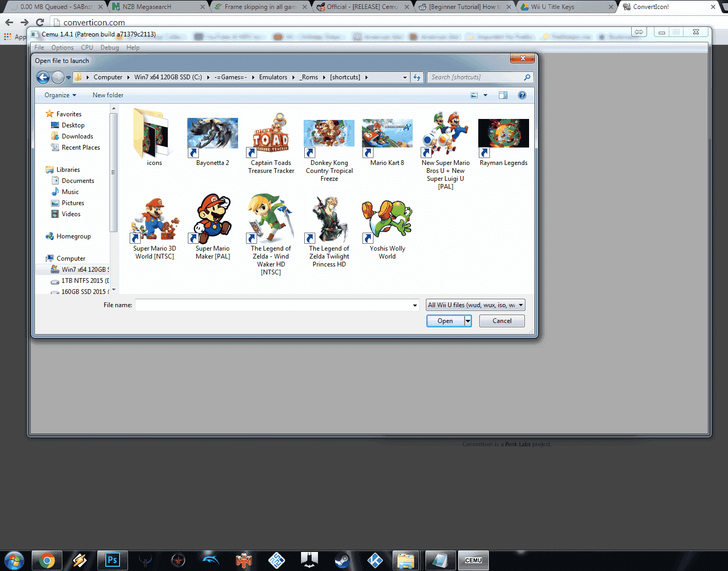Screen dimensions: 728x571
Task: Open Google Chrome from the taskbar
Action: [x=47, y=560]
